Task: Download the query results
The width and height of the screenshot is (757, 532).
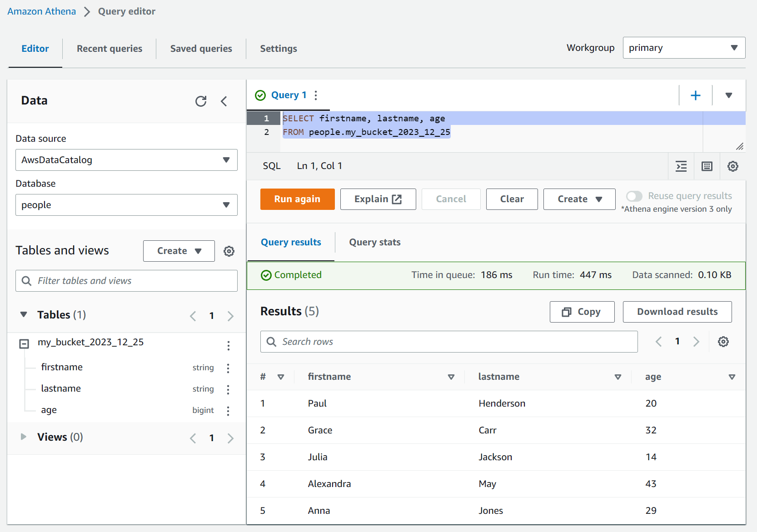Action: coord(677,312)
